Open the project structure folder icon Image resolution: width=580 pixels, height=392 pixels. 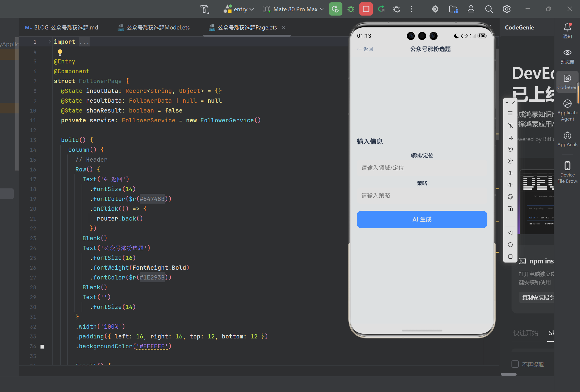pos(453,9)
